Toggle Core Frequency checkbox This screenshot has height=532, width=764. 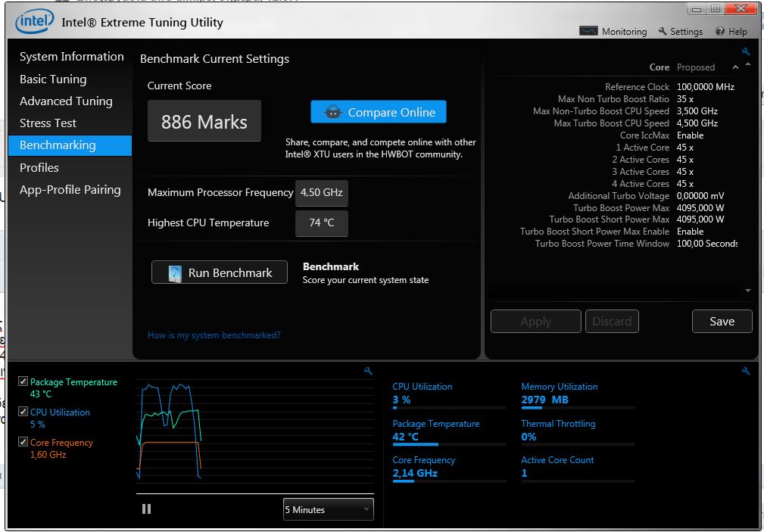(23, 441)
